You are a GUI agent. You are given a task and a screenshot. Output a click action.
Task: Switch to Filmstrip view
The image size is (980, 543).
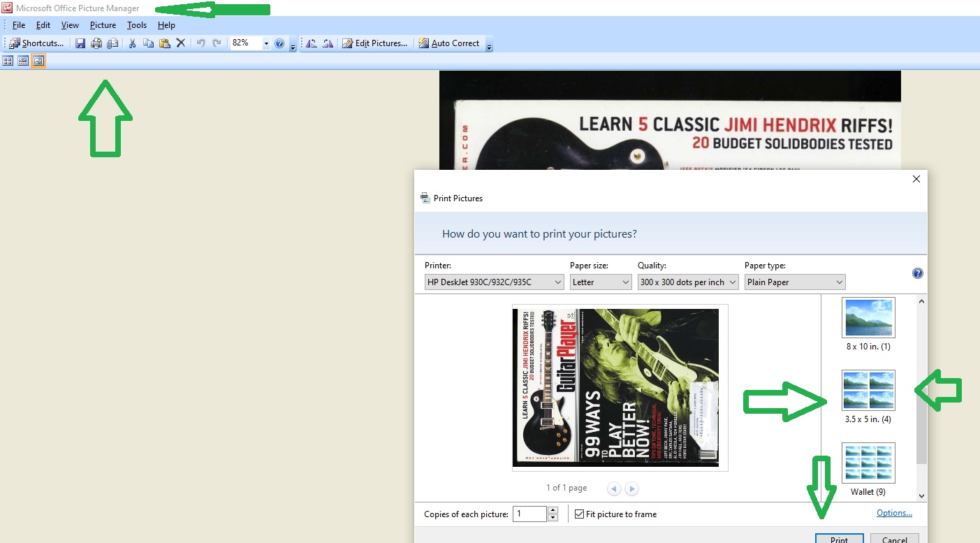pyautogui.click(x=23, y=61)
